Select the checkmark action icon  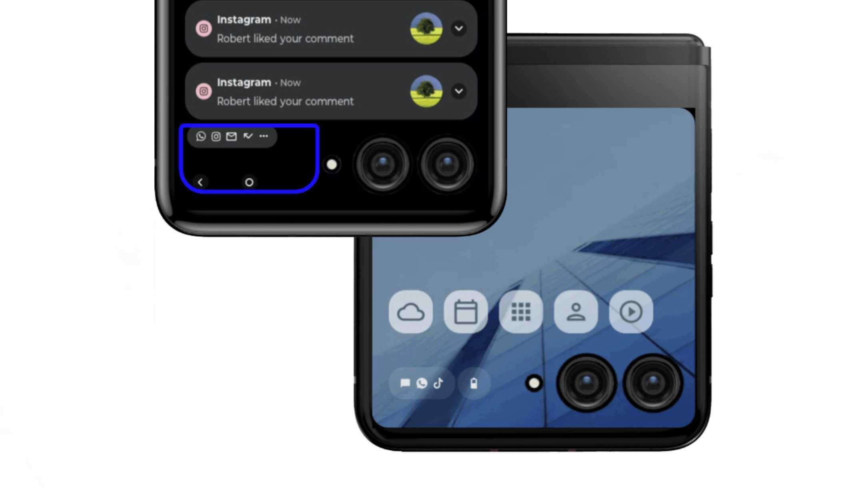[x=248, y=136]
